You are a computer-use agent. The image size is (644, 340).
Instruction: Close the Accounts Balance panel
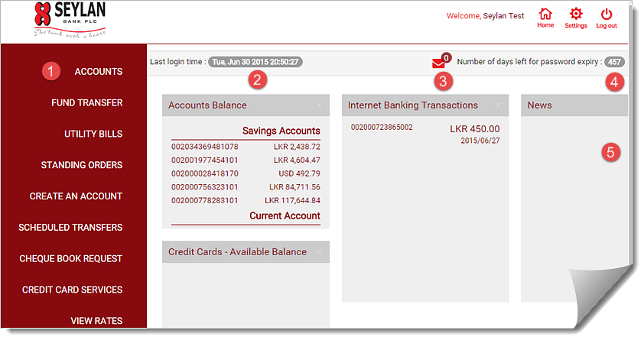click(319, 105)
